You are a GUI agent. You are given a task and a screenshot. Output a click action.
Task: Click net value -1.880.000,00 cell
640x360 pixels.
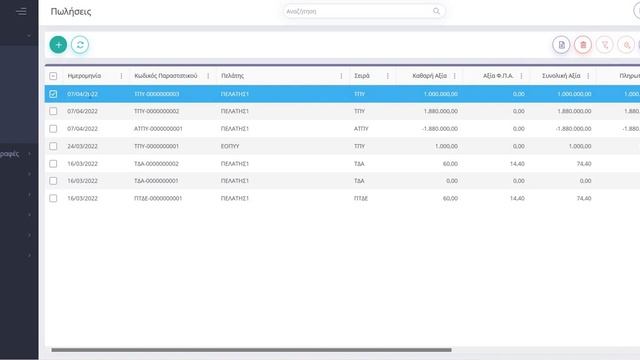(x=440, y=129)
